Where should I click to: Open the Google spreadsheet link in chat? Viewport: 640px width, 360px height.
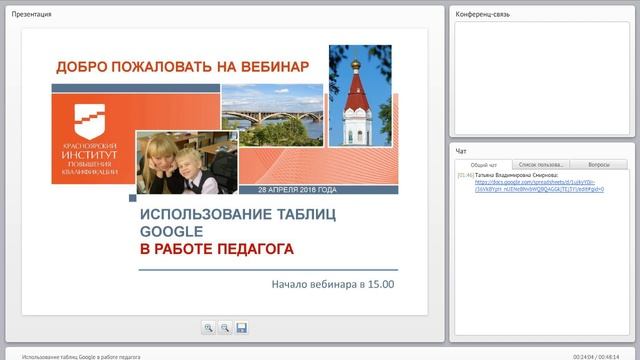[539, 186]
